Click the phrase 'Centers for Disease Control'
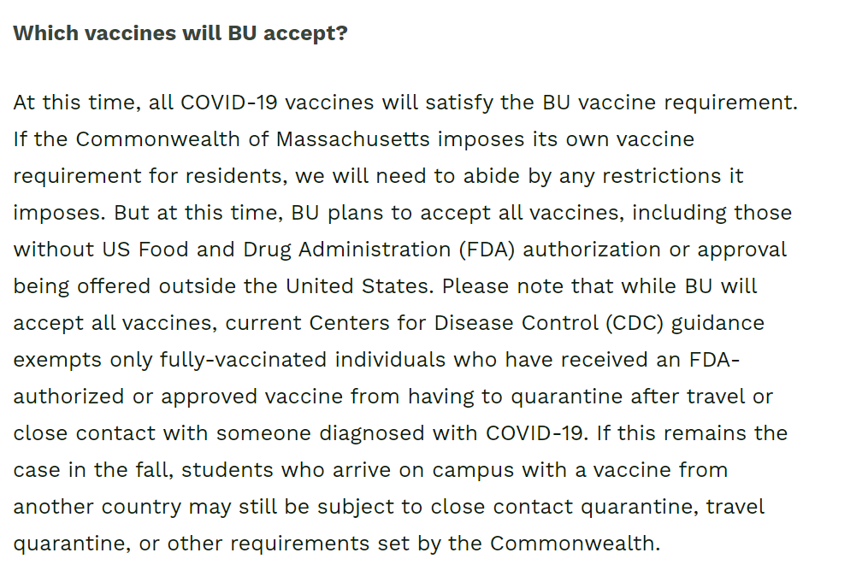Image resolution: width=868 pixels, height=588 pixels. pyautogui.click(x=453, y=323)
